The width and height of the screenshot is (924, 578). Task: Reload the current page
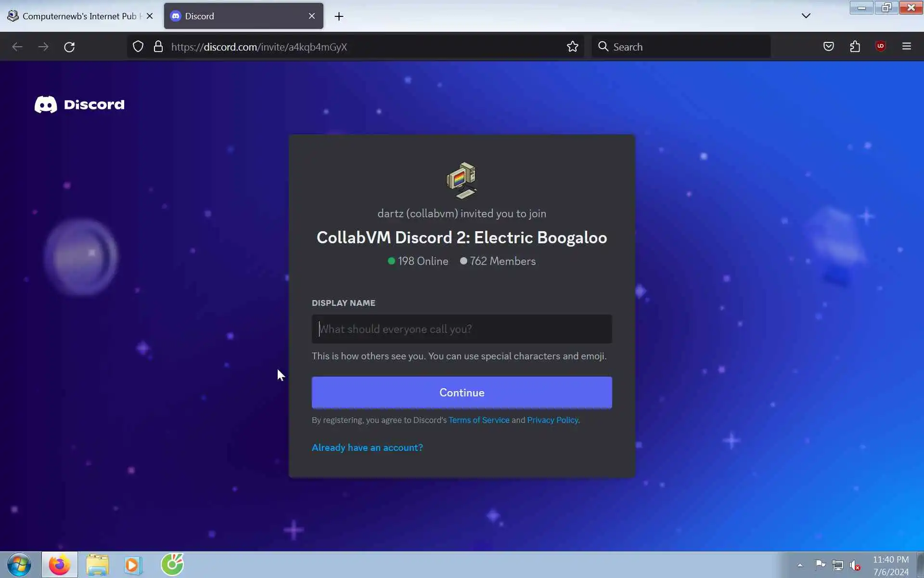(x=69, y=47)
